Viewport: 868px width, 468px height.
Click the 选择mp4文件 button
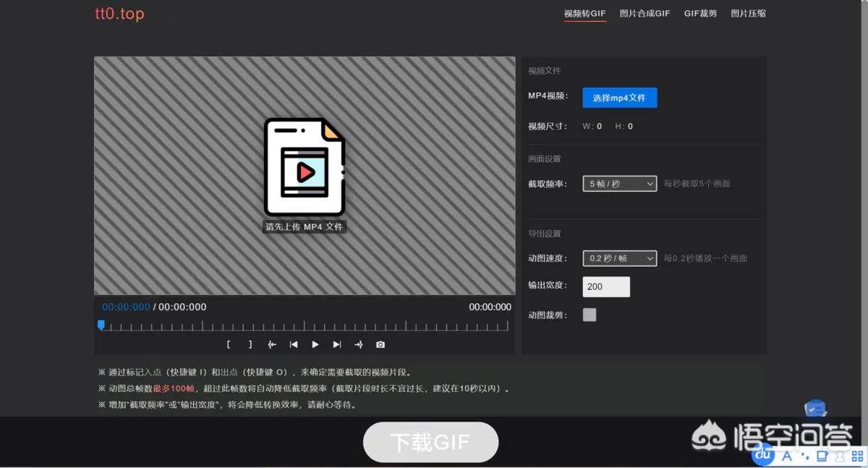coord(620,98)
